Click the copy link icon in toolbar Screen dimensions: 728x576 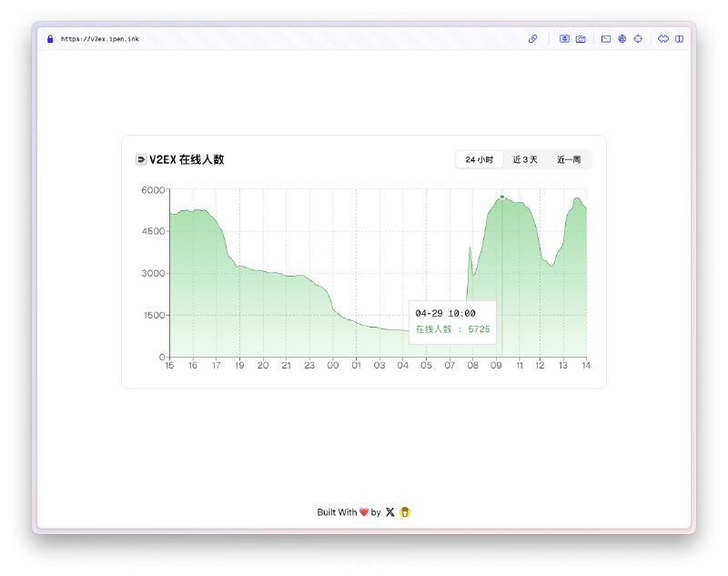[x=532, y=39]
